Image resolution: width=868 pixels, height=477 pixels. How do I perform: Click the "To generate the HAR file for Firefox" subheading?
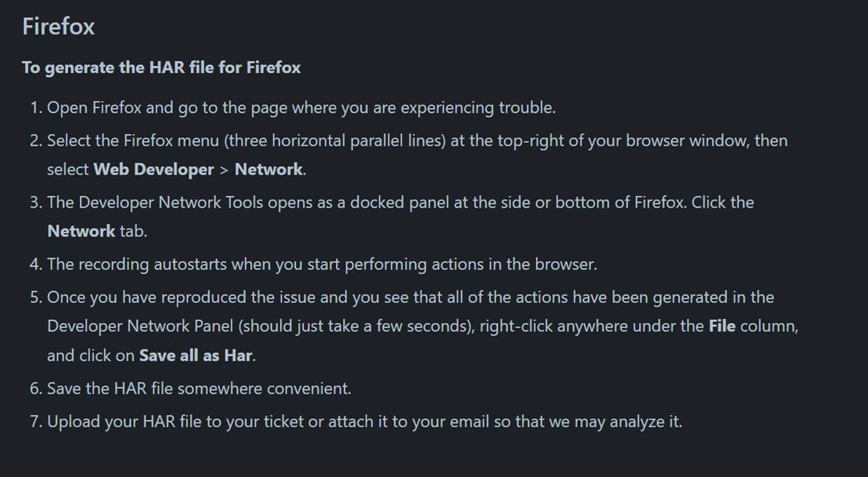pos(161,67)
